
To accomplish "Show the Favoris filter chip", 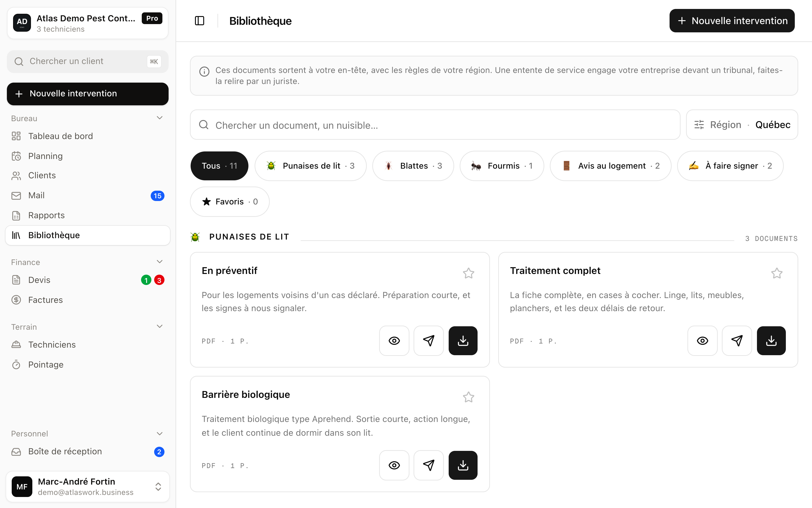I will pos(230,202).
